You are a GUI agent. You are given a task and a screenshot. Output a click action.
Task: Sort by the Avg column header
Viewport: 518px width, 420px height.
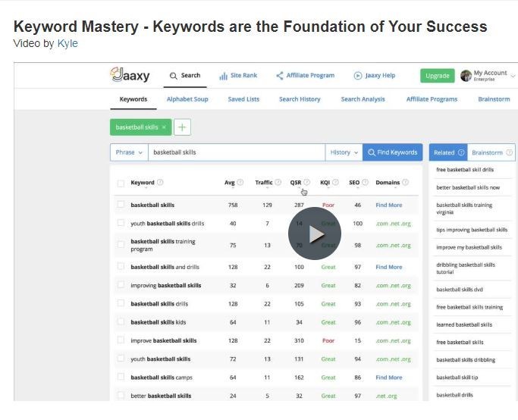(x=230, y=182)
